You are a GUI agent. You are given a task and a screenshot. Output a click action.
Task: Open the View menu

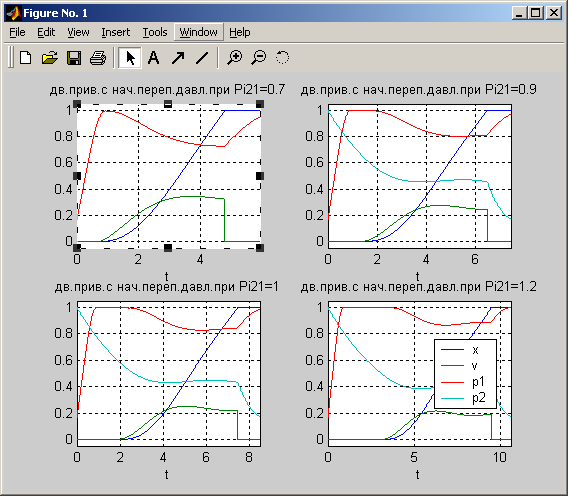78,32
